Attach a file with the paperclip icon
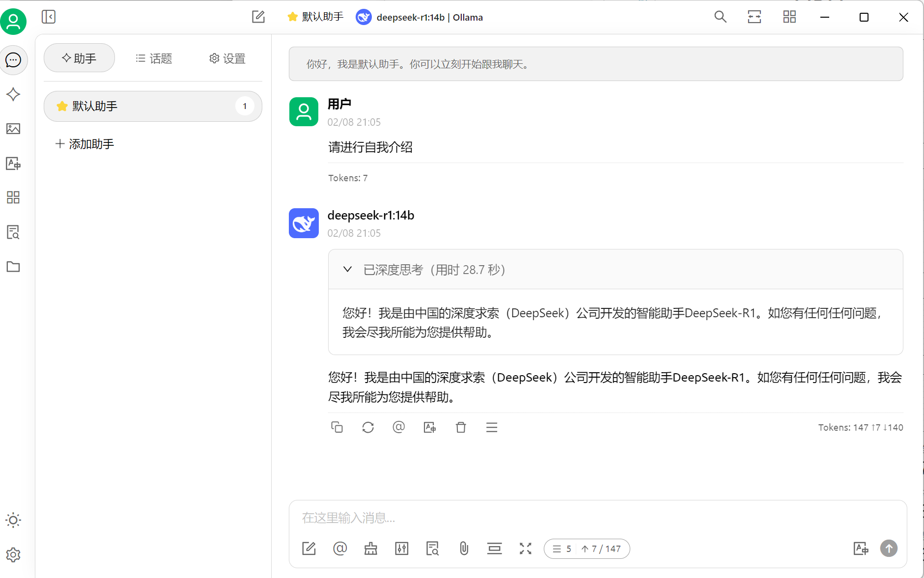Screen dimensions: 924x578 point(464,549)
